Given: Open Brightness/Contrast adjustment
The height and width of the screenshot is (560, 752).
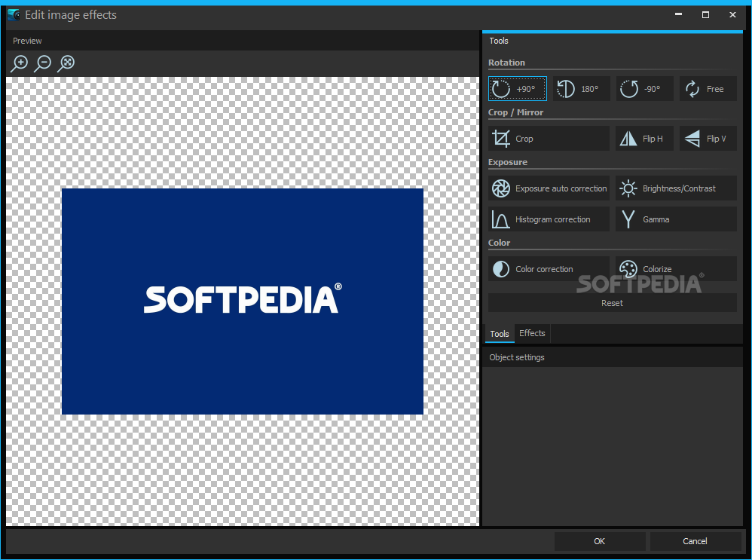Looking at the screenshot, I should pyautogui.click(x=676, y=188).
